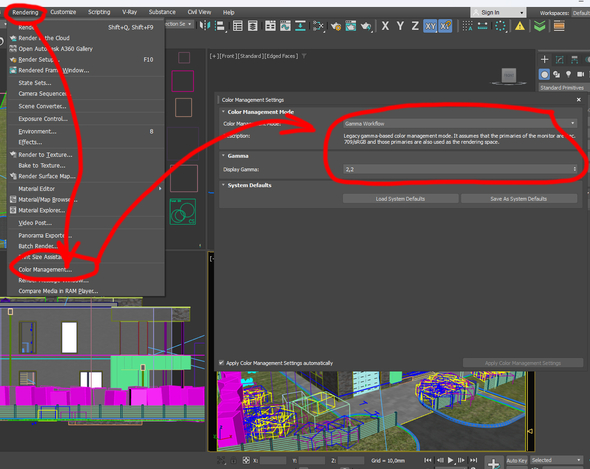Screen dimensions: 590x469
Task: Click the yellow warning triangle icon
Action: click(x=520, y=26)
